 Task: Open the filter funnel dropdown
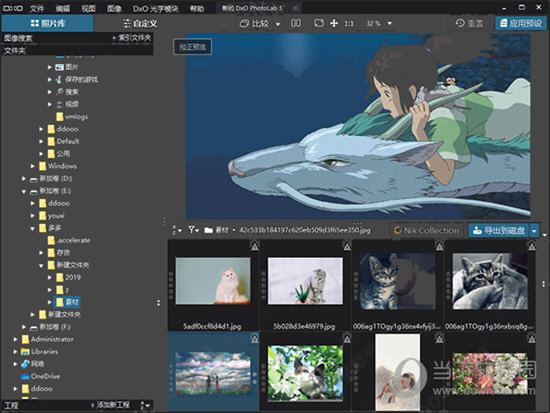click(x=193, y=230)
